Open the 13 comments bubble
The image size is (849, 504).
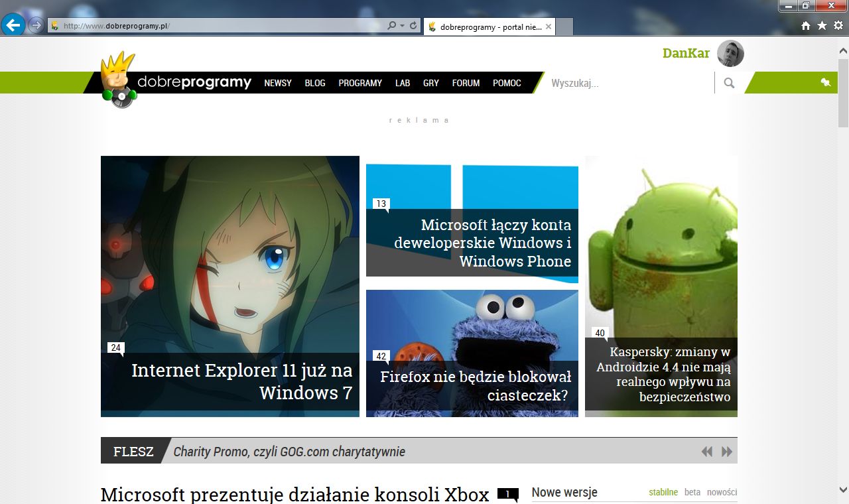click(381, 204)
